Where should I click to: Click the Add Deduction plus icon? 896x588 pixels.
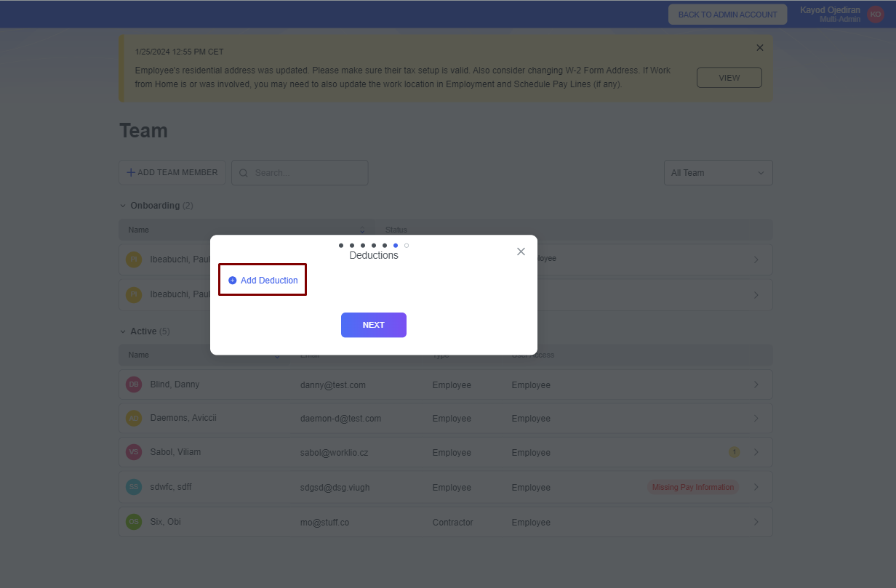tap(233, 281)
